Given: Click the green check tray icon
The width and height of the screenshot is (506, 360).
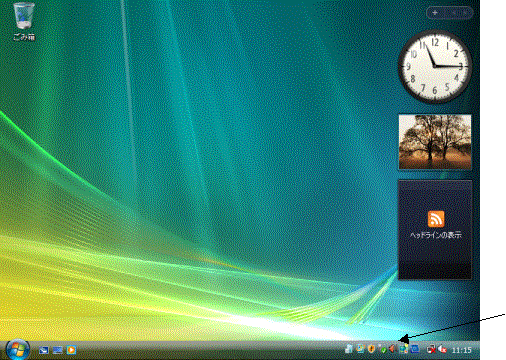Looking at the screenshot, I should (x=383, y=350).
